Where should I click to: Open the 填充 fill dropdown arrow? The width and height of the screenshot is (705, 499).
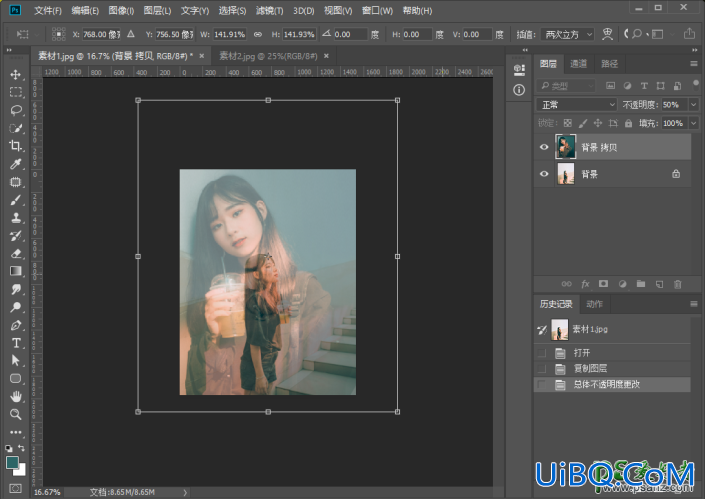(694, 123)
